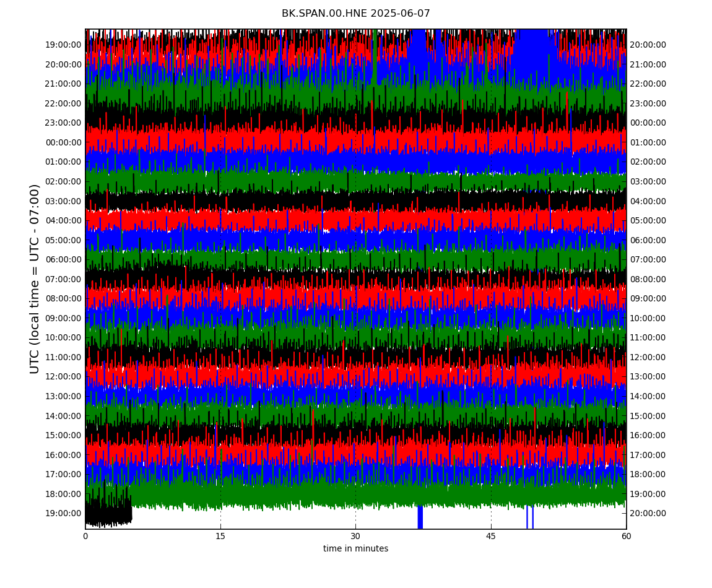Click UTC axis label 02:00:00

(64, 181)
